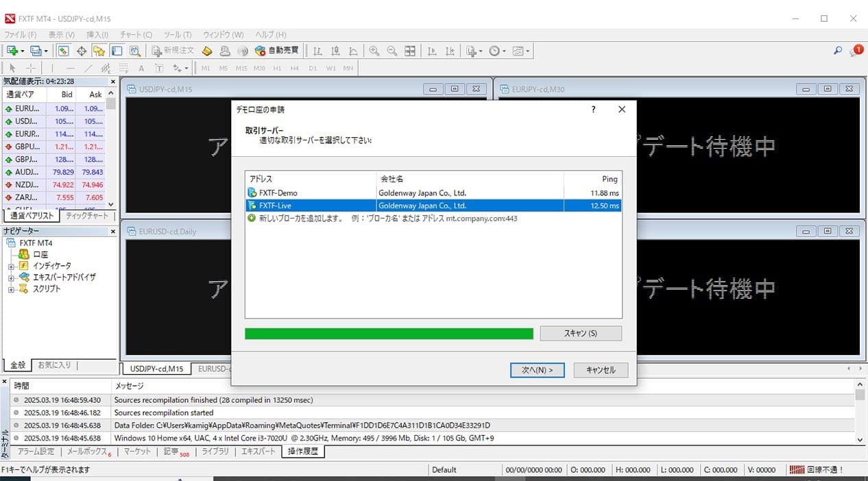Viewport: 868px width, 481px height.
Task: Select the H1 timeframe button
Action: [277, 68]
